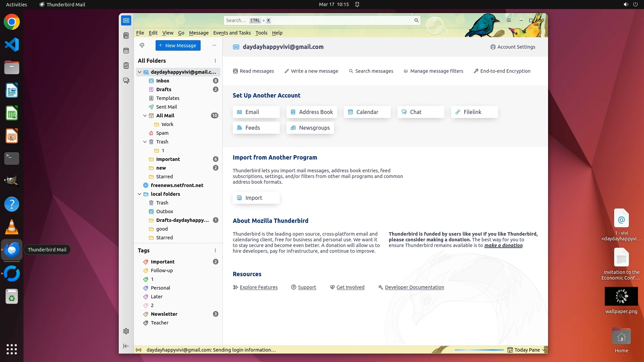Open the Tools menu
This screenshot has width=644, height=362.
(261, 33)
